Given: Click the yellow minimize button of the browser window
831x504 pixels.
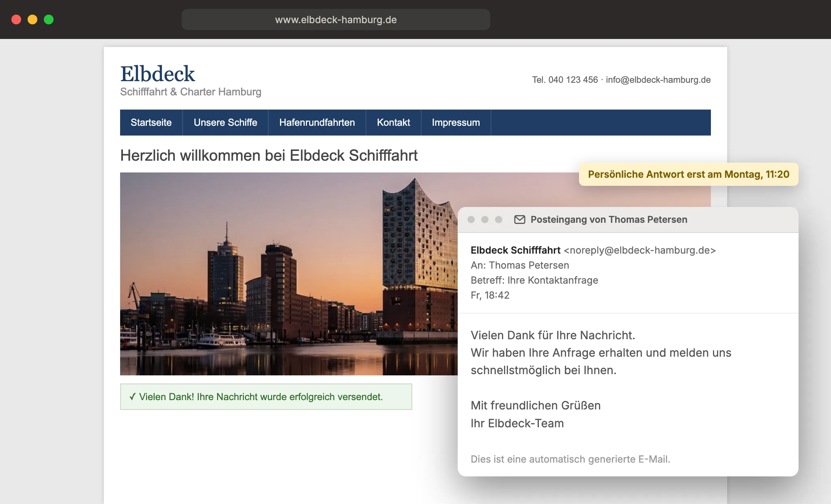Looking at the screenshot, I should click(x=32, y=19).
